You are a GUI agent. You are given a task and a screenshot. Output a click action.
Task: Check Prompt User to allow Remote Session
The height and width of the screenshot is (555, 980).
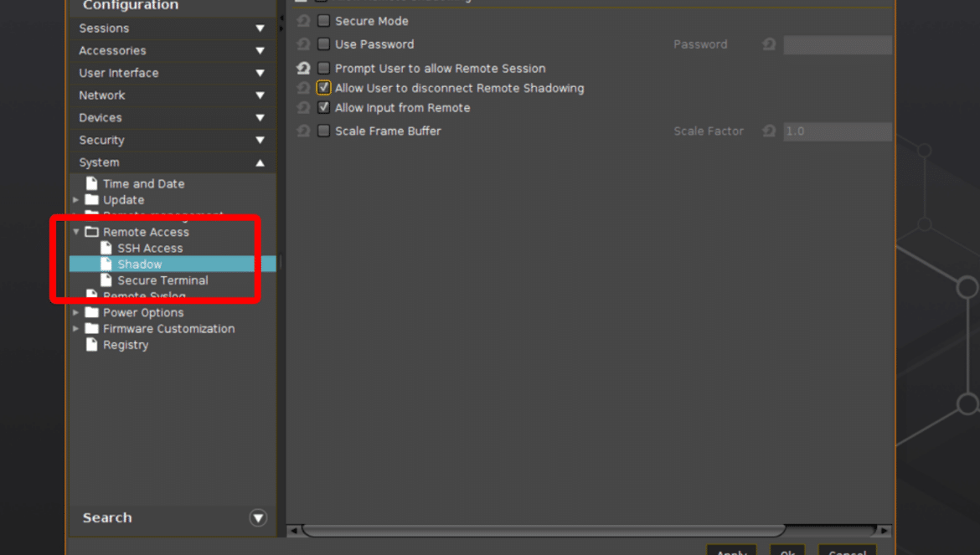(x=323, y=68)
